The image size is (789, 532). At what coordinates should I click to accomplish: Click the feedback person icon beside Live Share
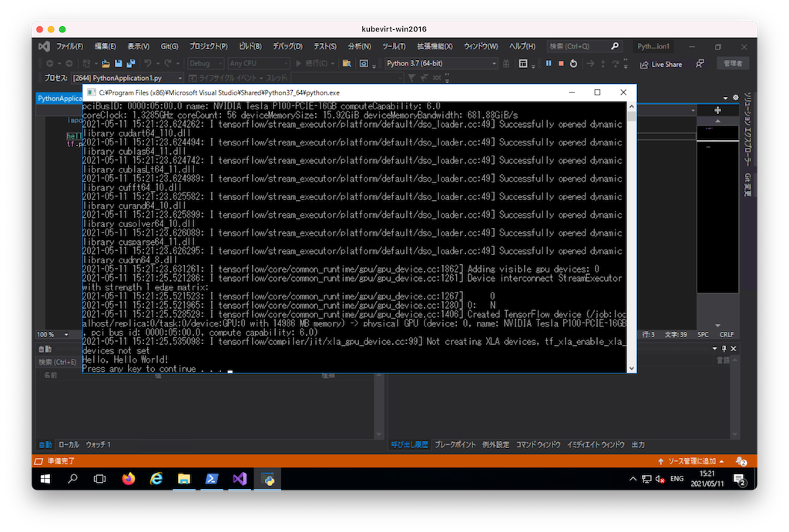coord(700,64)
